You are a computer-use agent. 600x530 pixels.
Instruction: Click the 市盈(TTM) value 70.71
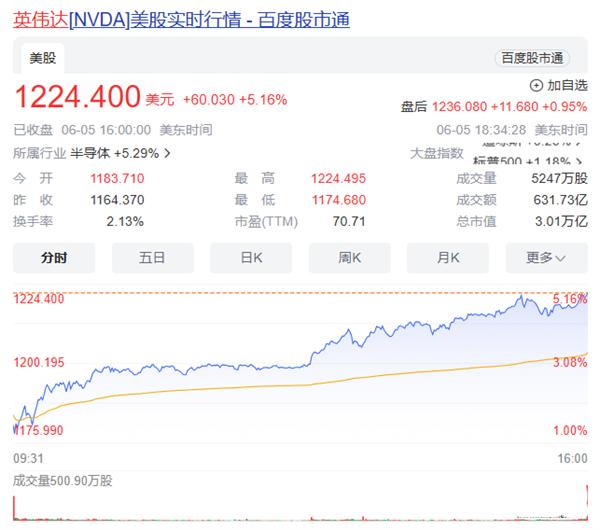[x=349, y=221]
